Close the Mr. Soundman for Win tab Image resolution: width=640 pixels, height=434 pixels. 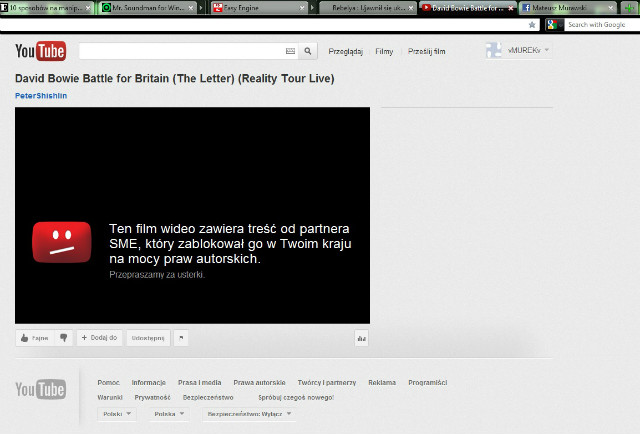(x=191, y=8)
